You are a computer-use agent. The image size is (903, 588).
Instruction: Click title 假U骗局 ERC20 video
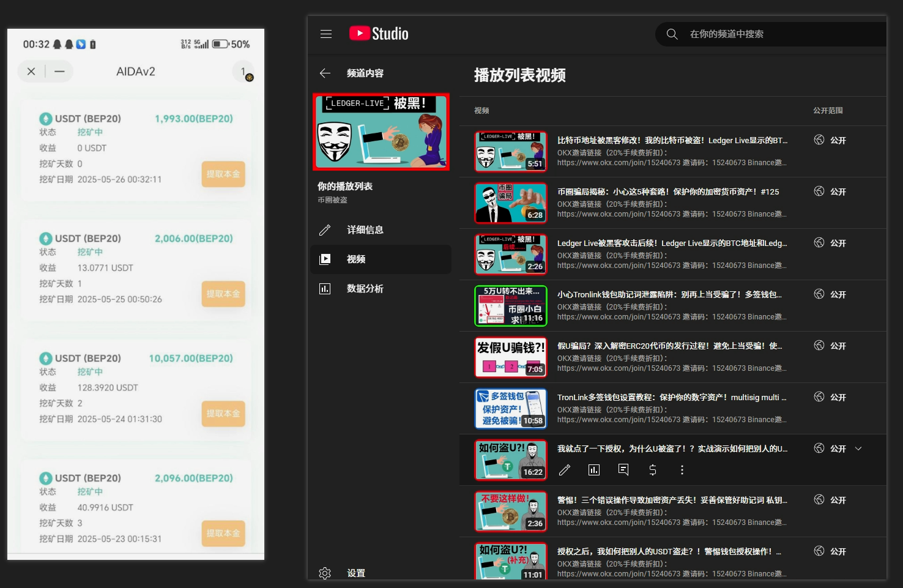click(670, 346)
